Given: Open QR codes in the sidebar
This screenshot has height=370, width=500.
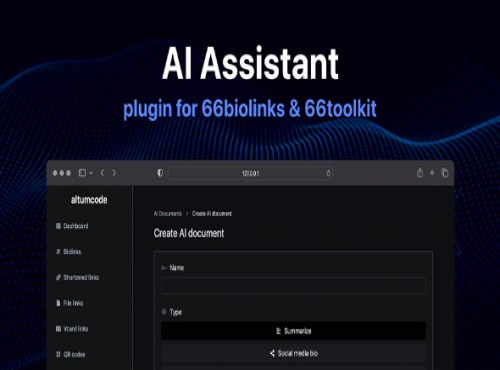Looking at the screenshot, I should 71,354.
